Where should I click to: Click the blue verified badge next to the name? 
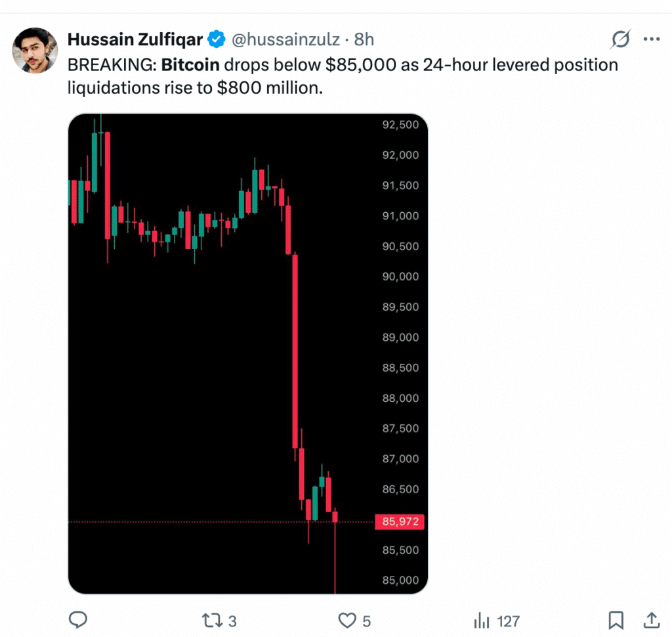pyautogui.click(x=215, y=39)
